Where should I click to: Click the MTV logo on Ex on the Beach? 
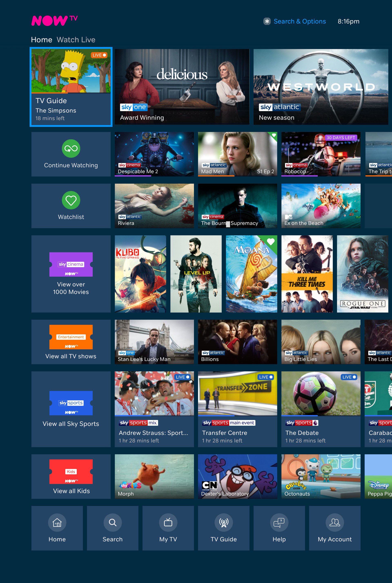point(288,217)
